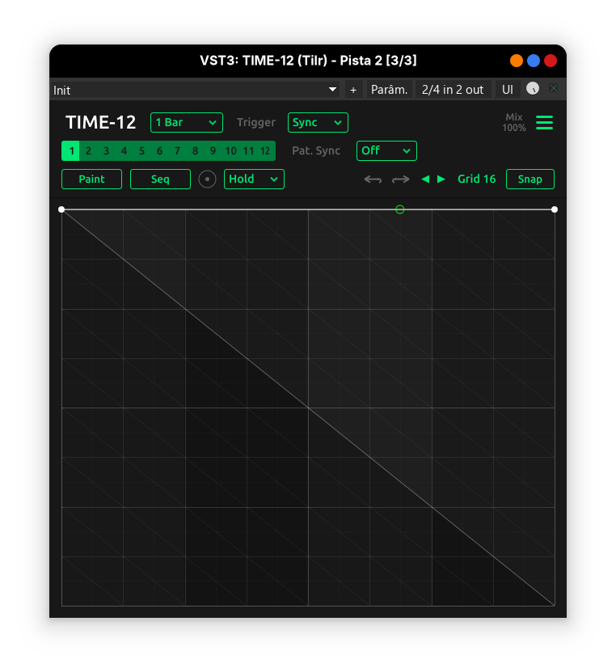616x672 pixels.
Task: Click the right triangle arrow beside Grid 16
Action: pos(441,180)
